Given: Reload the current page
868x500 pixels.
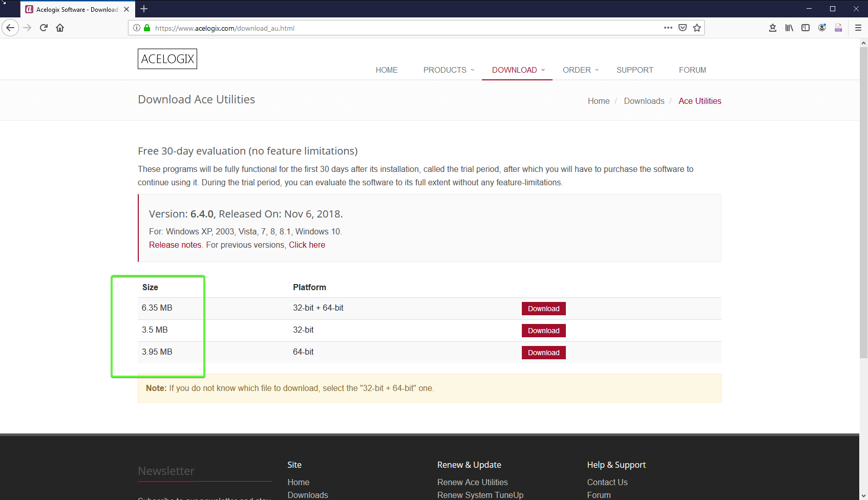Looking at the screenshot, I should click(x=44, y=28).
